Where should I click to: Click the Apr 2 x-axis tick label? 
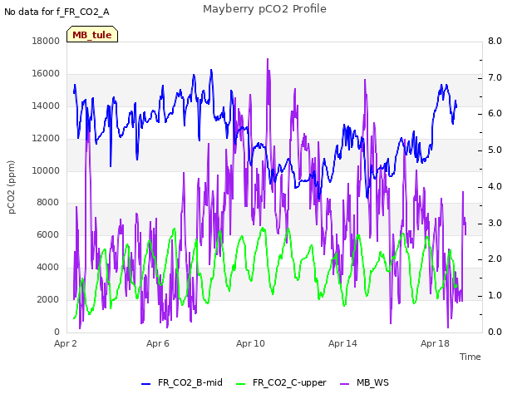66,343
